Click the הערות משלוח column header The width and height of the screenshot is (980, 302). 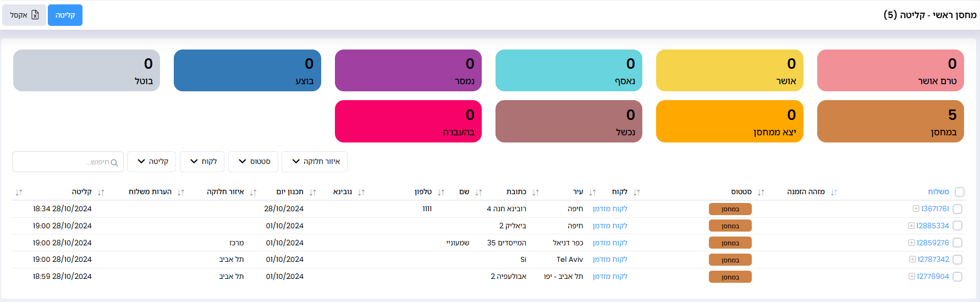[150, 192]
